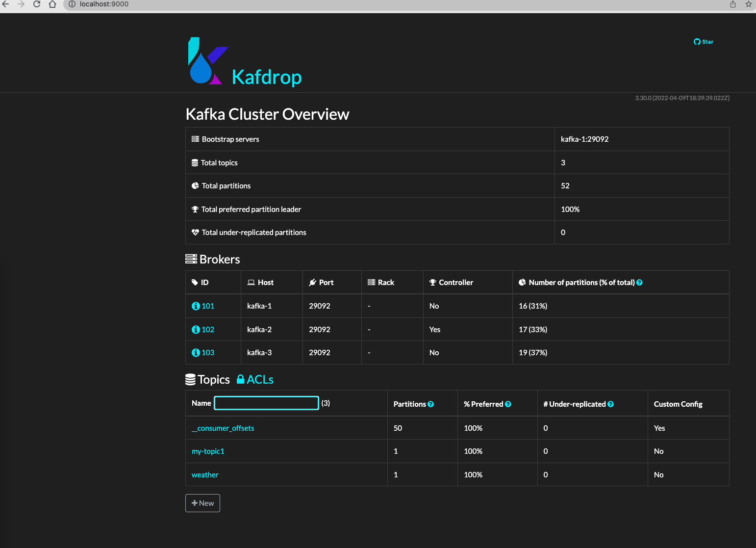756x548 pixels.
Task: Click the Kafdrop logo icon
Action: pyautogui.click(x=208, y=61)
